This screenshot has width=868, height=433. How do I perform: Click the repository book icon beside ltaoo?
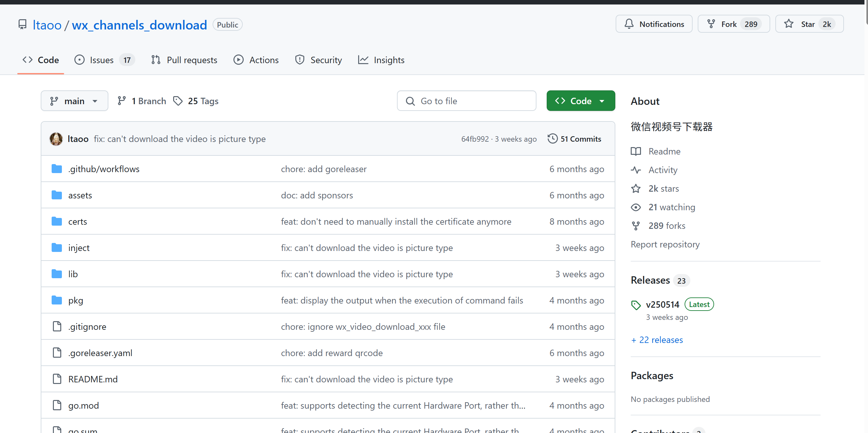[x=22, y=25]
